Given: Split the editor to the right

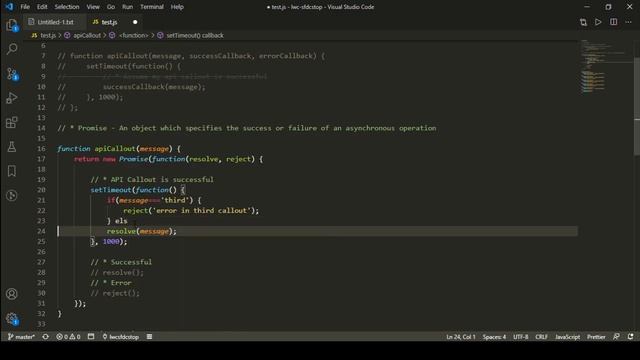Looking at the screenshot, I should [613, 22].
